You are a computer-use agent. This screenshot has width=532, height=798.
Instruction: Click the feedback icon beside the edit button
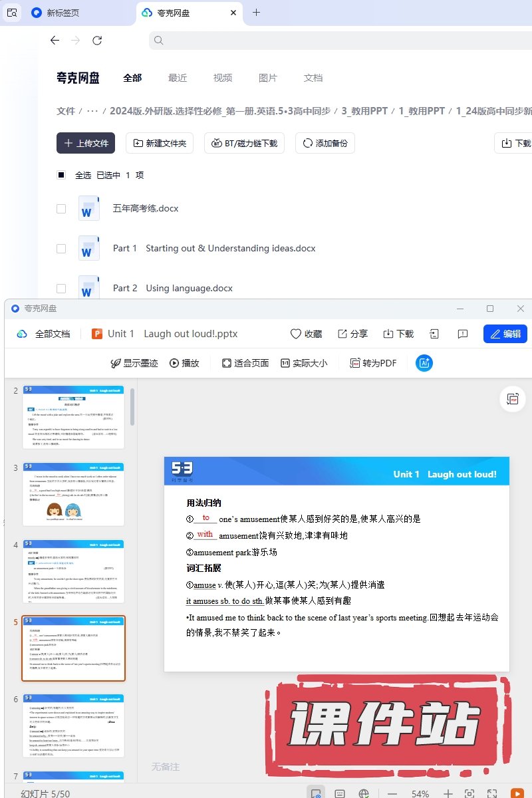pos(463,334)
